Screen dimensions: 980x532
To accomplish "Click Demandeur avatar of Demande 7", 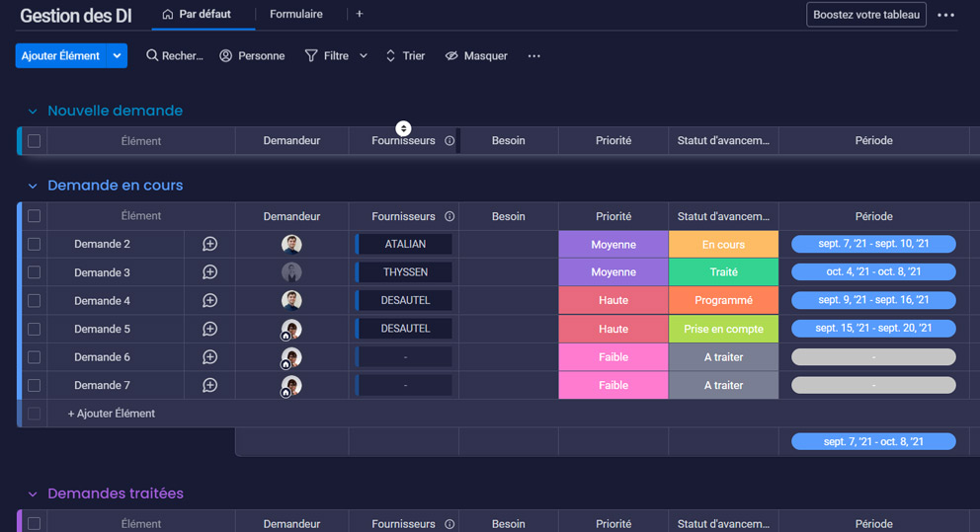I will click(291, 385).
